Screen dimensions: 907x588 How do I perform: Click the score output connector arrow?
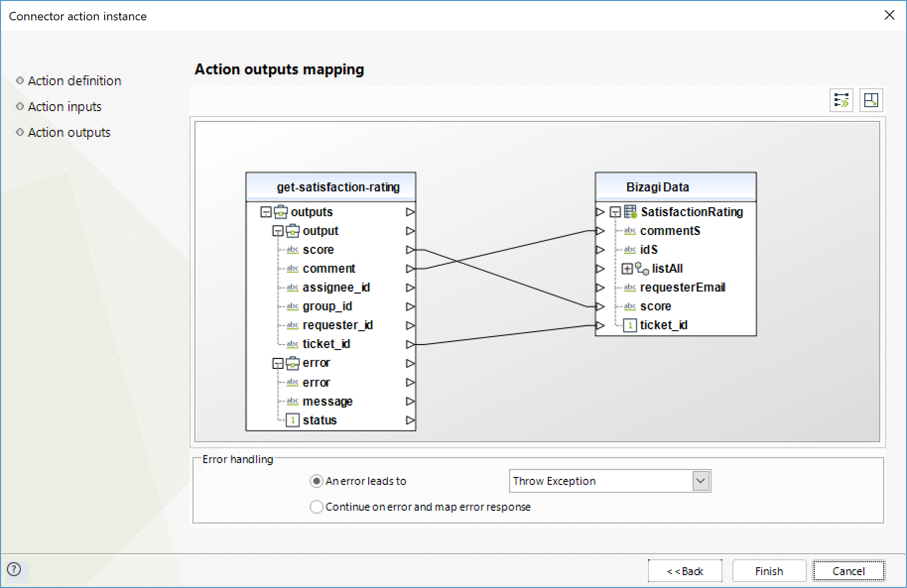click(x=410, y=250)
